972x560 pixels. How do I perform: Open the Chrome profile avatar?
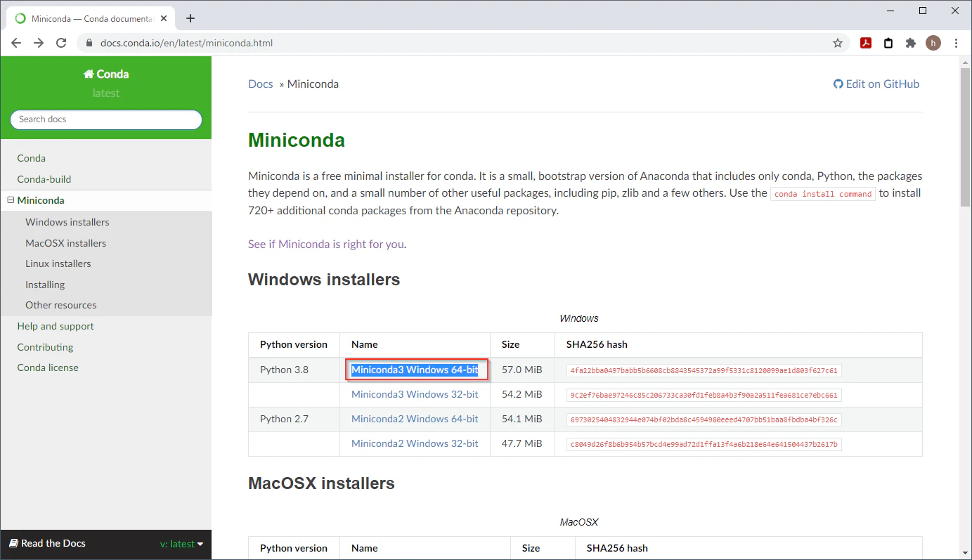933,43
